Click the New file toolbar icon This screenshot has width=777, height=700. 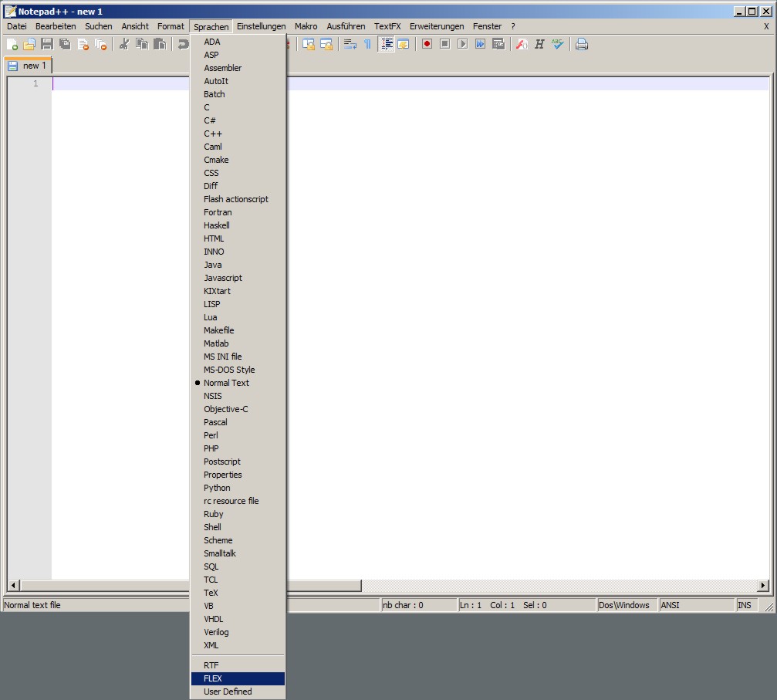coord(12,45)
